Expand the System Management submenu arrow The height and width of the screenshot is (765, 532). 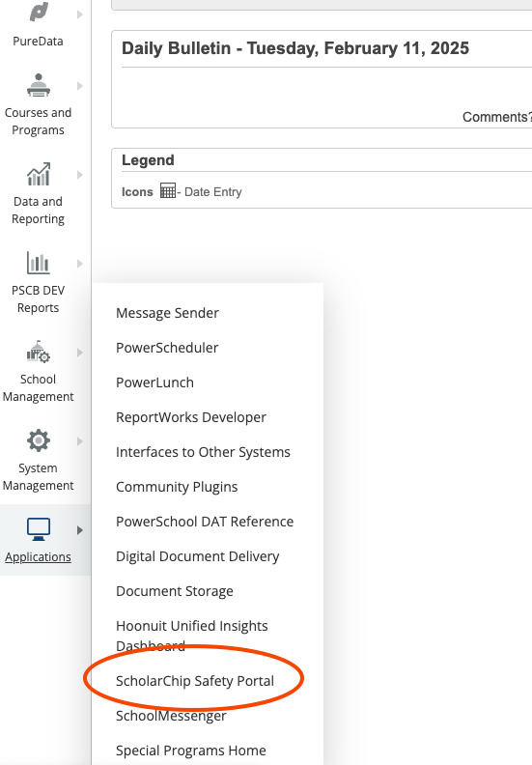80,441
